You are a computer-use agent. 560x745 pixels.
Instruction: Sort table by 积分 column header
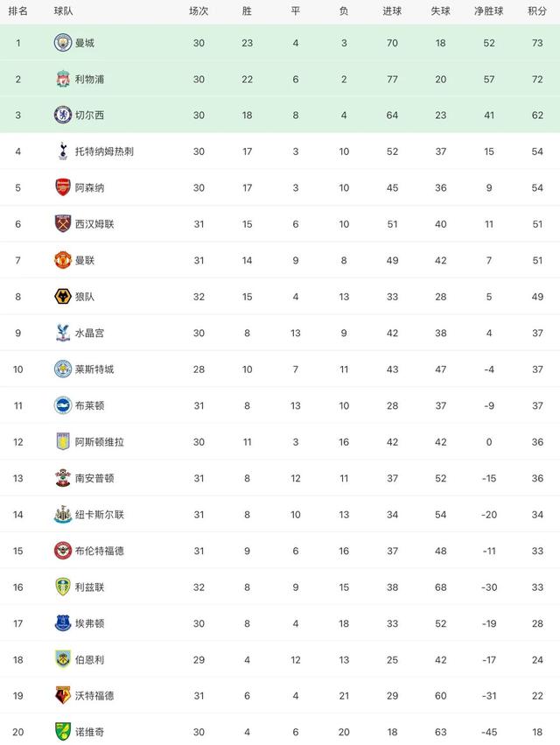tap(537, 11)
